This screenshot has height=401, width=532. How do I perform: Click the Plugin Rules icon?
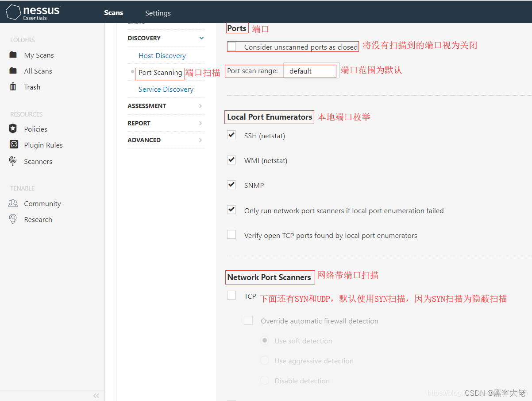14,145
